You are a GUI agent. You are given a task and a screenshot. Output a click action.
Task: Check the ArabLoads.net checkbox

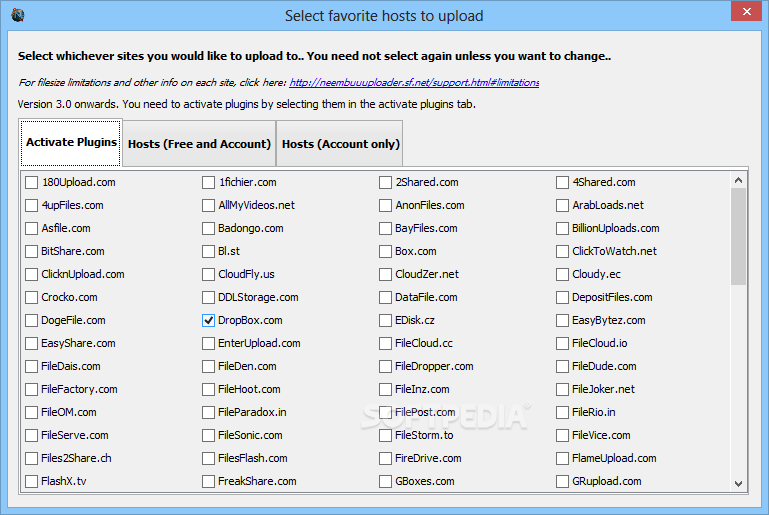(x=562, y=206)
